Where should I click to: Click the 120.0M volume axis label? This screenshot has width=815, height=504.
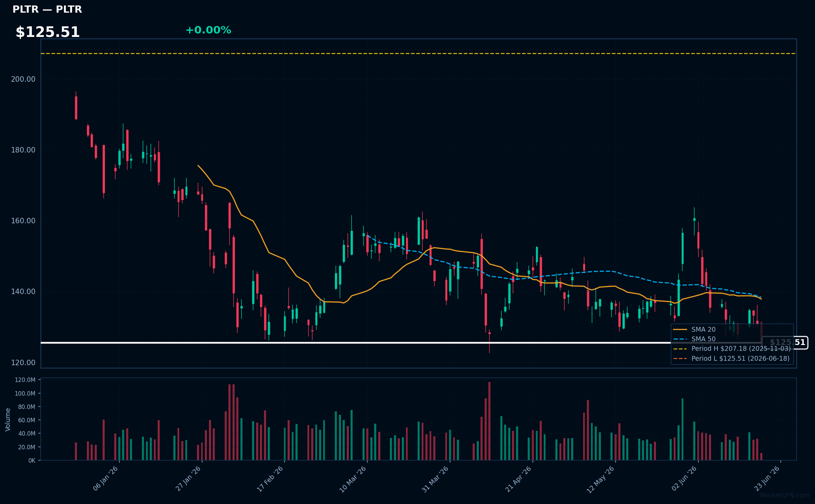pyautogui.click(x=25, y=380)
